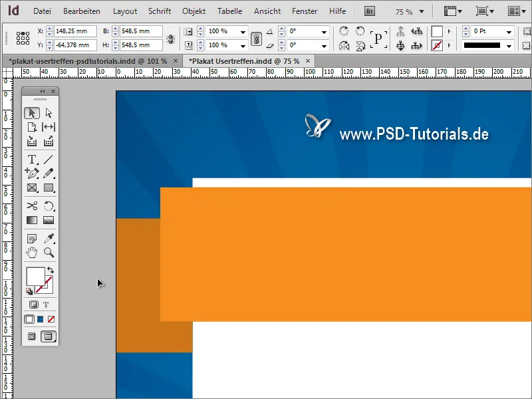Screen dimensions: 532x399
Task: Click the reference point locator grid
Action: pyautogui.click(x=23, y=38)
